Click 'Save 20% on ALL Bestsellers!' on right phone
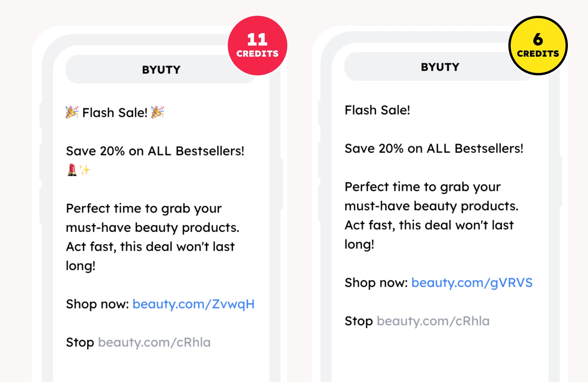588x382 pixels. [434, 148]
